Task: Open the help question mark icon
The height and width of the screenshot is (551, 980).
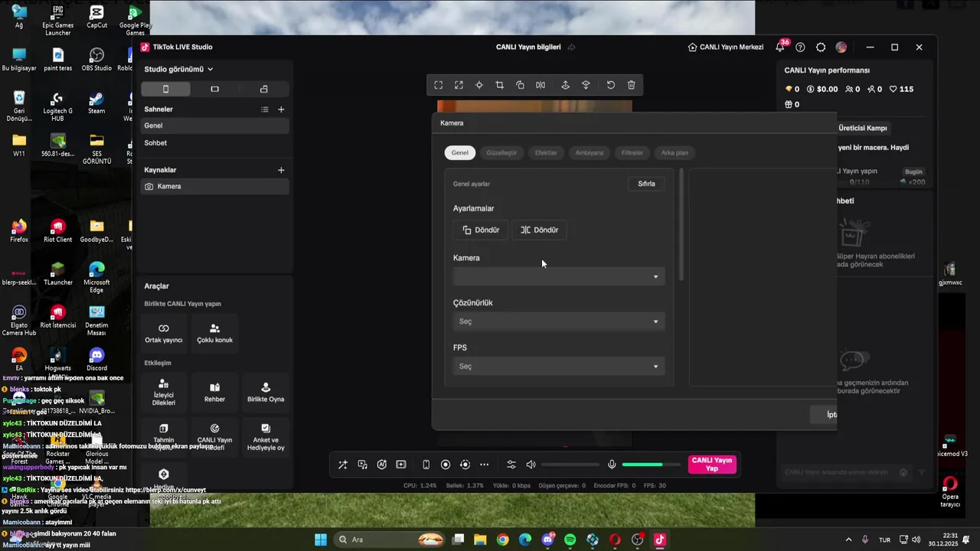Action: (x=800, y=47)
